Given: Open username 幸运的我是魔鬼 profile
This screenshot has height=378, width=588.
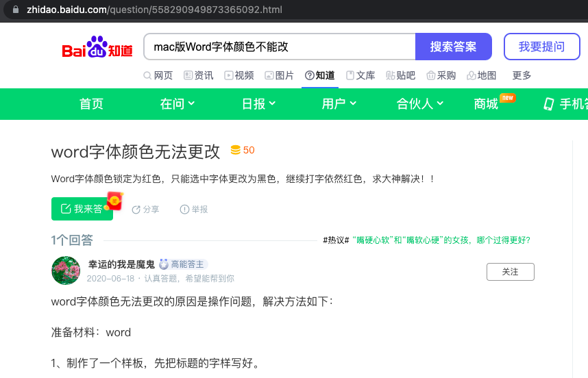Looking at the screenshot, I should [x=121, y=264].
